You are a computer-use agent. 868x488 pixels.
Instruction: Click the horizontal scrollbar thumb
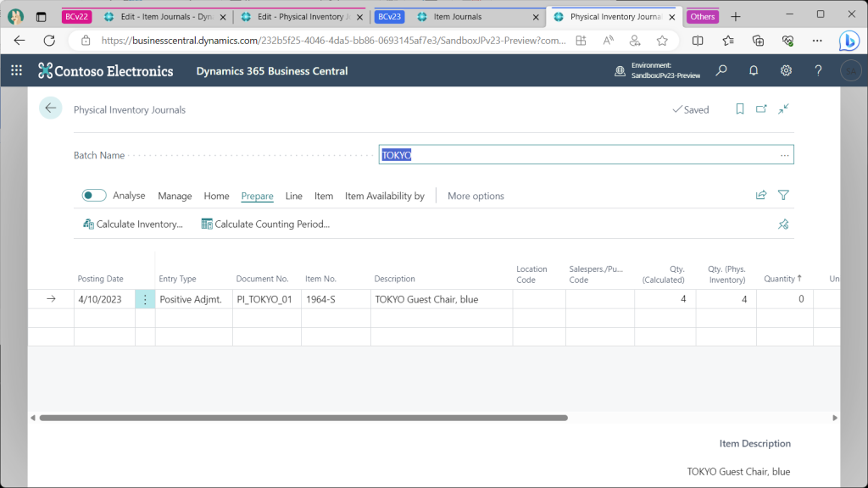304,418
